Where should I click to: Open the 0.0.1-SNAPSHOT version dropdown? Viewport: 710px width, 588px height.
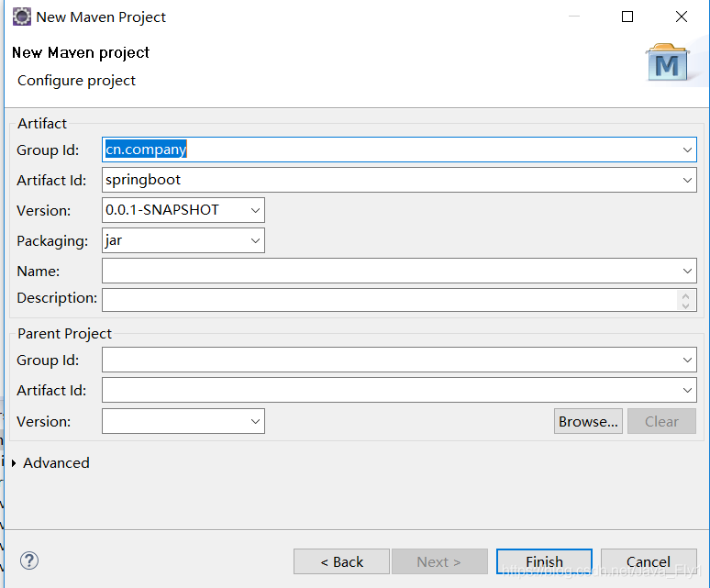tap(255, 210)
